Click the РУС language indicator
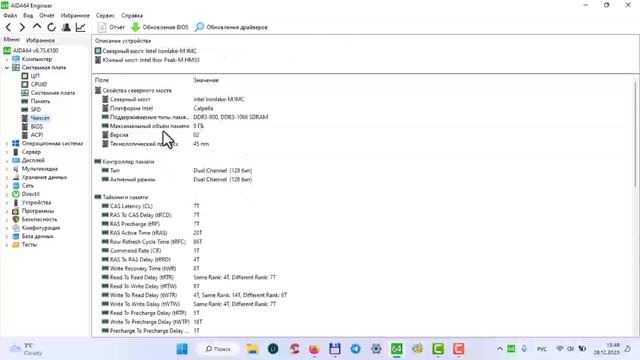Viewport: 640px width, 360px height. pos(542,349)
